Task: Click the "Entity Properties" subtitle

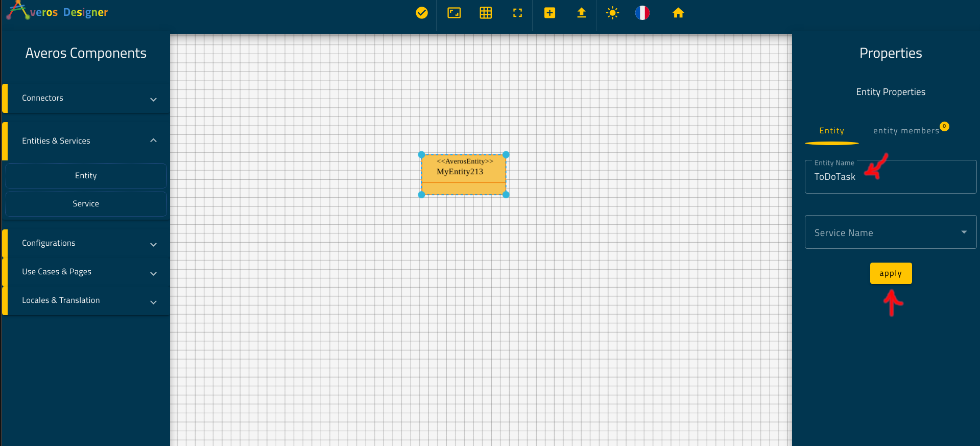Action: [891, 92]
